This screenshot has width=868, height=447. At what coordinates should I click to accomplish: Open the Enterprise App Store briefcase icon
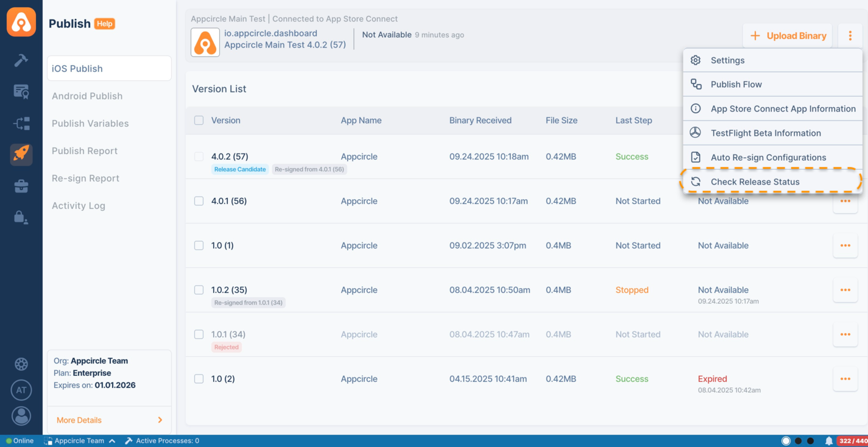tap(21, 186)
